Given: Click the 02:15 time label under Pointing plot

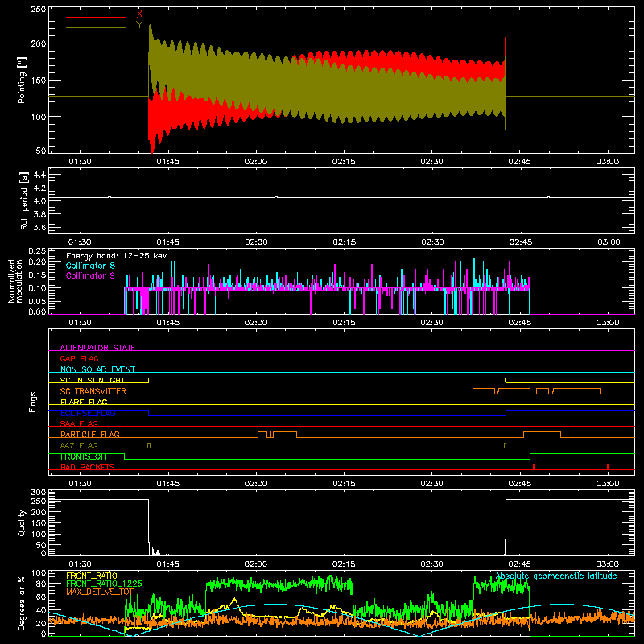Looking at the screenshot, I should click(x=344, y=162).
